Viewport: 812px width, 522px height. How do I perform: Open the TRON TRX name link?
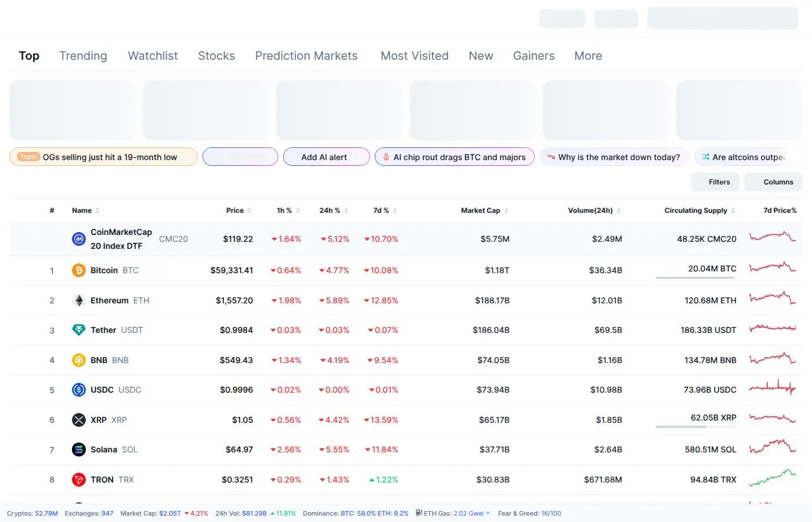pos(112,480)
